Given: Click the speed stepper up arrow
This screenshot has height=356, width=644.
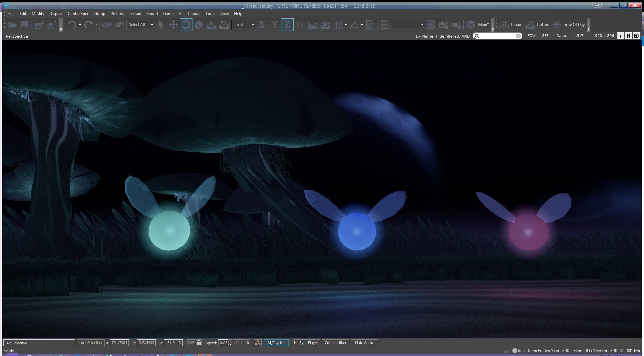Looking at the screenshot, I should pos(230,341).
